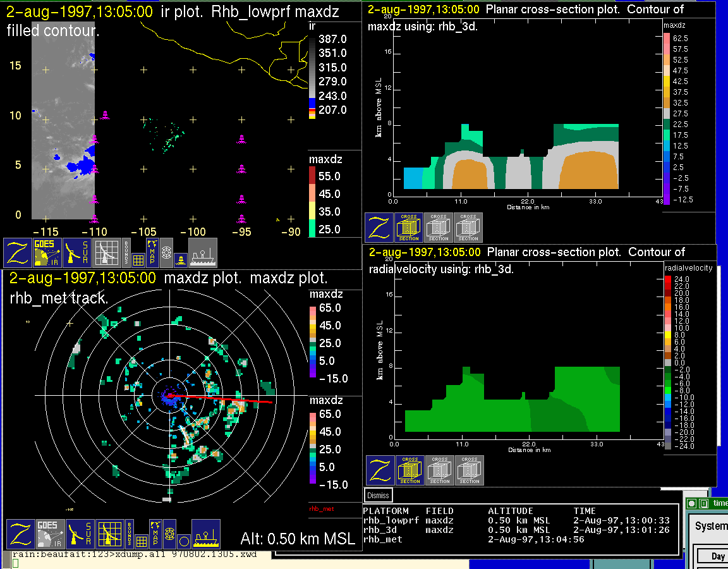Click the Z icon below the radialvelocity cross-section plot
This screenshot has width=728, height=569.
pos(380,470)
